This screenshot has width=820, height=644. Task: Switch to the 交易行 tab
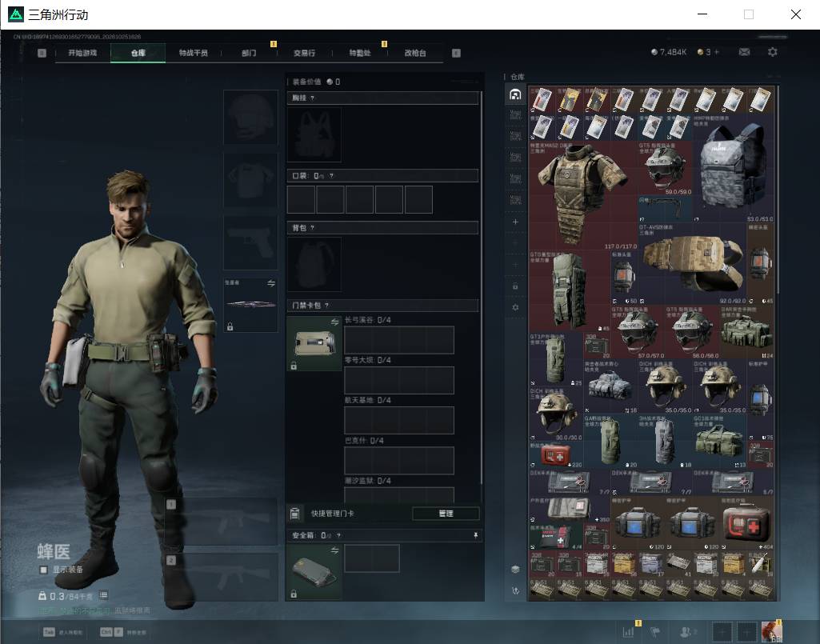[304, 53]
